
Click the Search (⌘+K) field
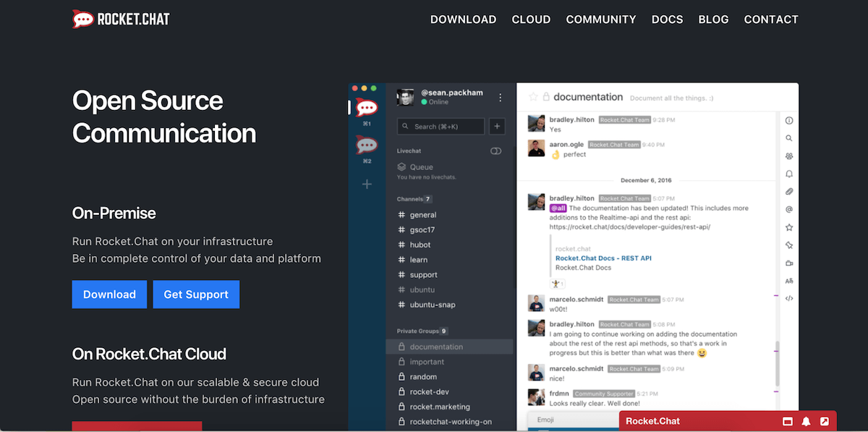click(441, 127)
